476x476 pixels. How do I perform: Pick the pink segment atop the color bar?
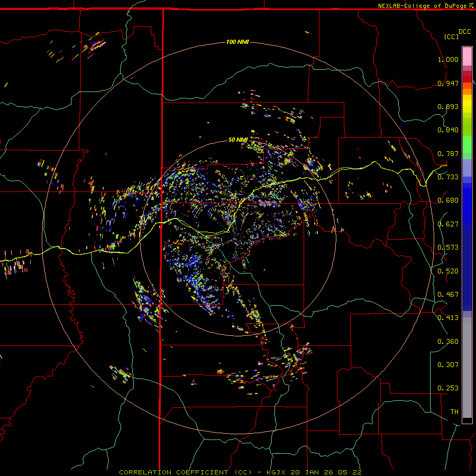click(467, 57)
